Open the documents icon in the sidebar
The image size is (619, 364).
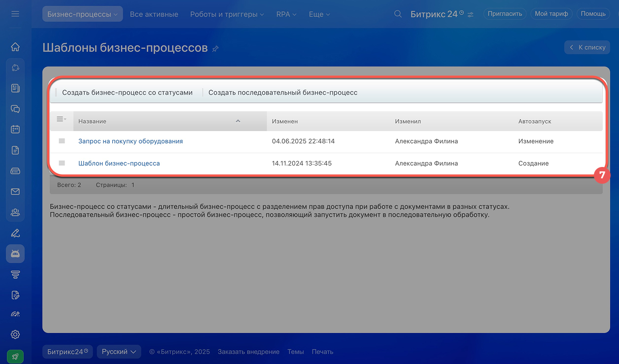point(15,150)
